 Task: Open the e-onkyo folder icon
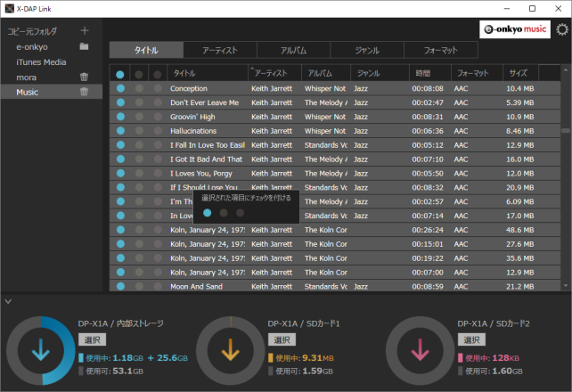(x=84, y=46)
